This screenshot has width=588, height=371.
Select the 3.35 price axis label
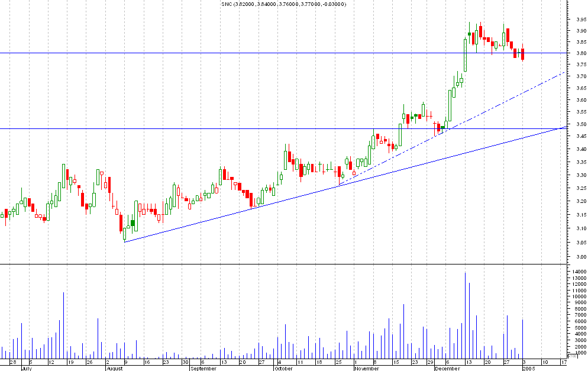[x=581, y=163]
